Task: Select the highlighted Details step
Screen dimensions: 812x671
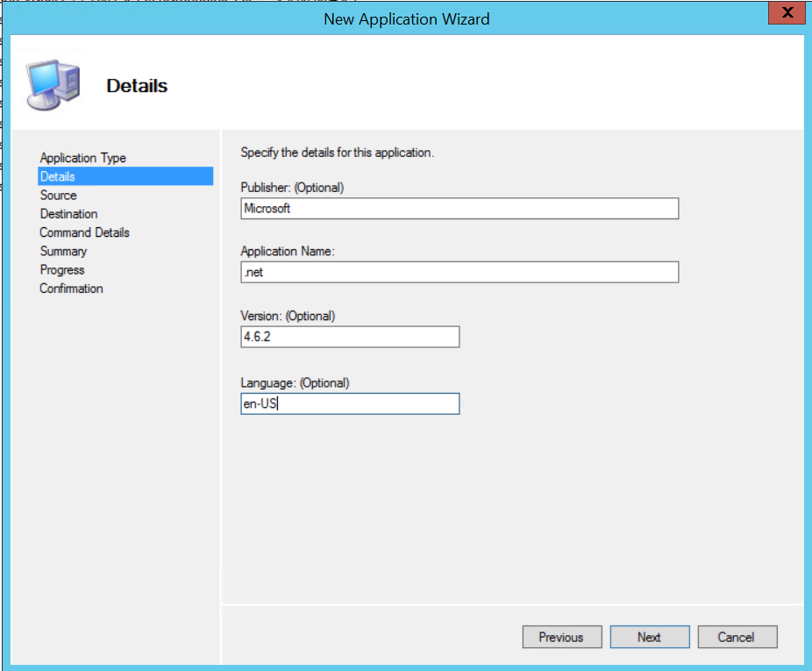Action: click(58, 176)
